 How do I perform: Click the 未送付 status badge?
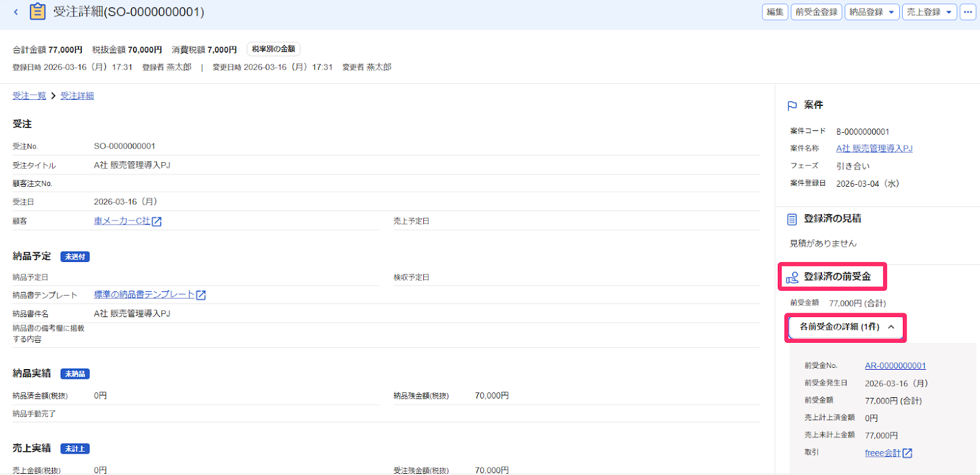[75, 257]
